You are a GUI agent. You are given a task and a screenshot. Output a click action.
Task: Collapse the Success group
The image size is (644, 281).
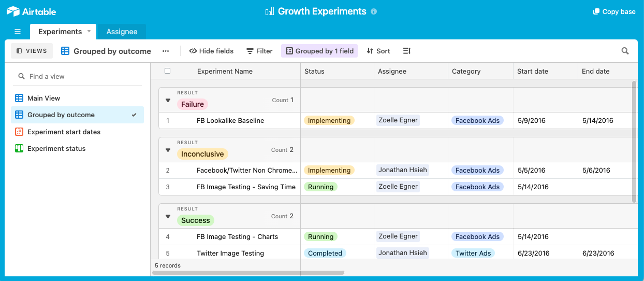168,216
